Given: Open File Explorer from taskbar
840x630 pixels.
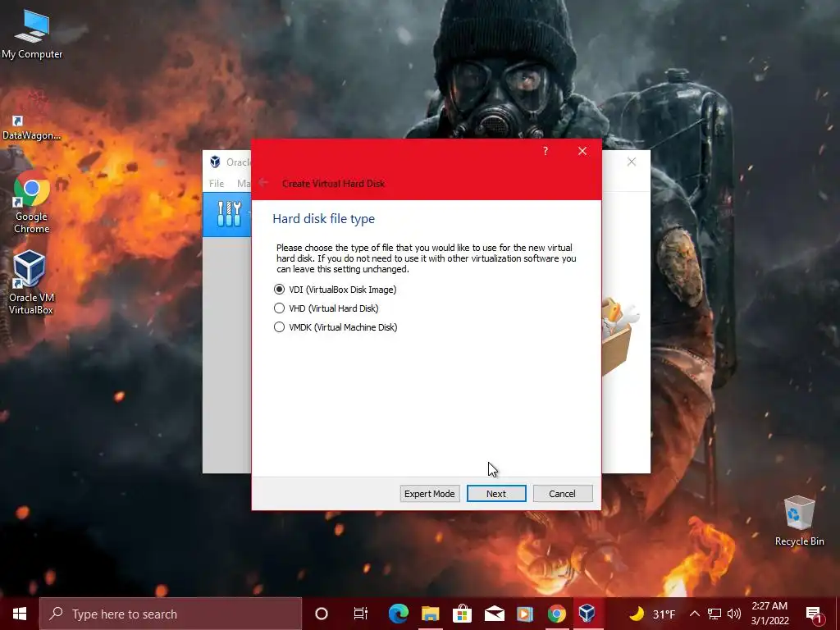Looking at the screenshot, I should click(430, 614).
